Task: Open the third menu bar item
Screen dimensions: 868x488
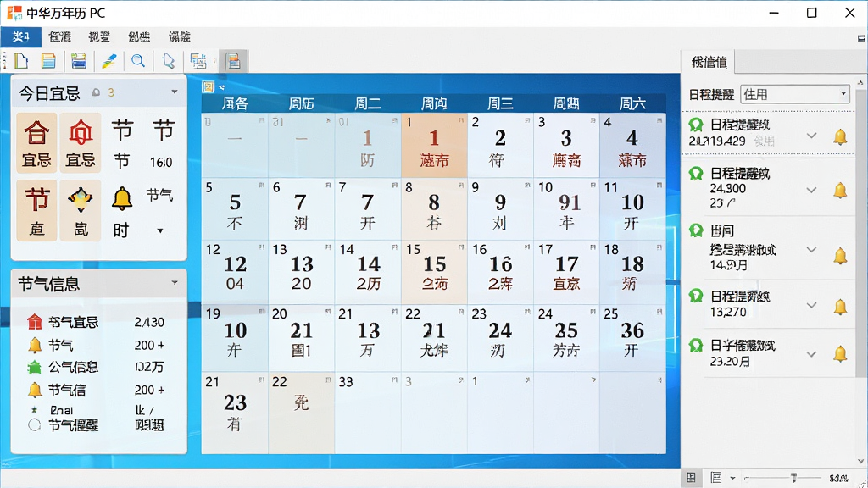Action: click(x=100, y=36)
